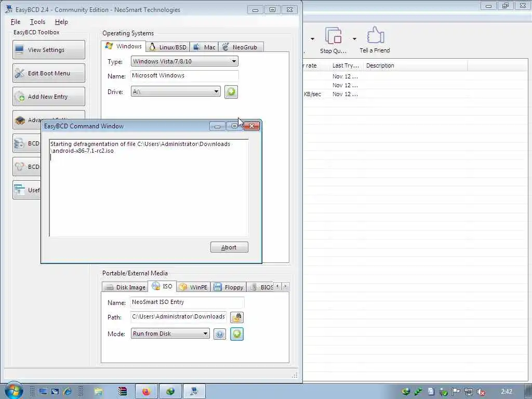The height and width of the screenshot is (399, 532).
Task: Open the View Settings toolbox button
Action: pos(49,49)
